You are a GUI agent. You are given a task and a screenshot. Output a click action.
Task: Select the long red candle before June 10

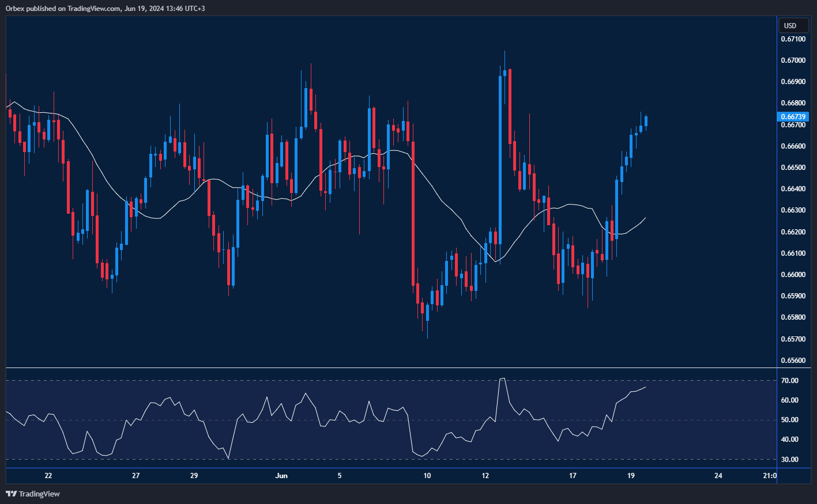413,213
